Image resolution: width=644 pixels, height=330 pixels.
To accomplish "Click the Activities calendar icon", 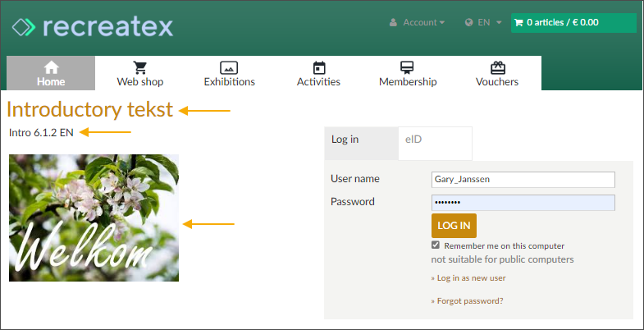I will pos(318,67).
